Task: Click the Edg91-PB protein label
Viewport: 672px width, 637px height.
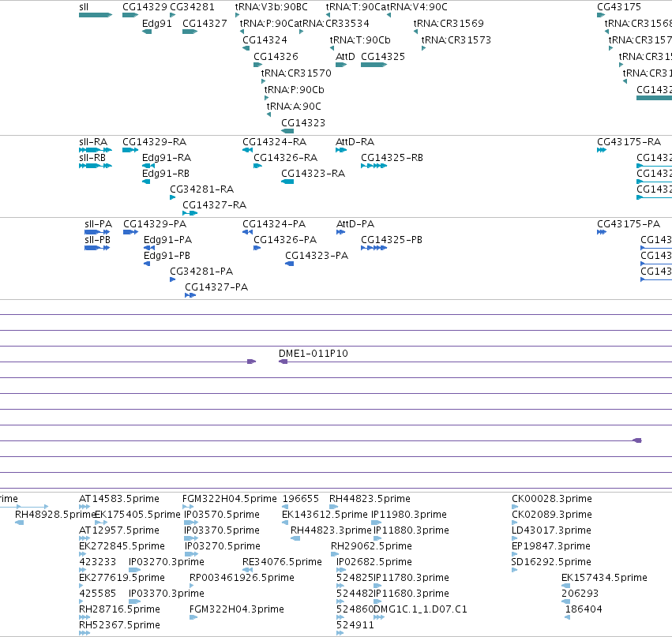Action: click(x=167, y=256)
